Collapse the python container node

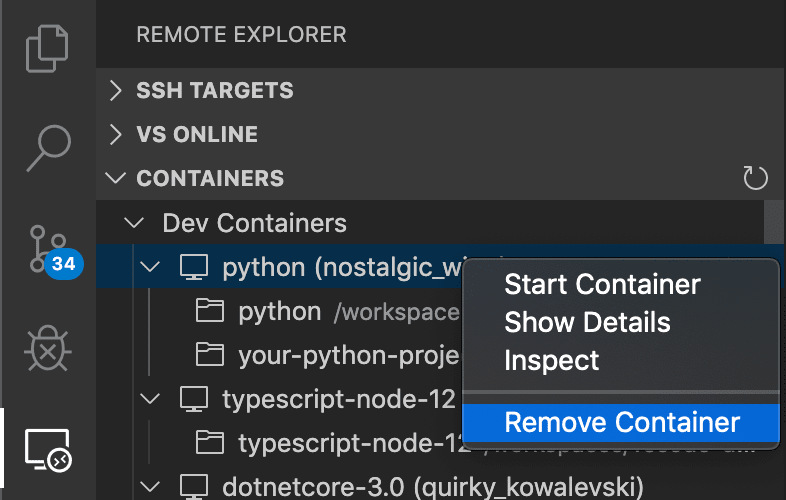[x=150, y=267]
